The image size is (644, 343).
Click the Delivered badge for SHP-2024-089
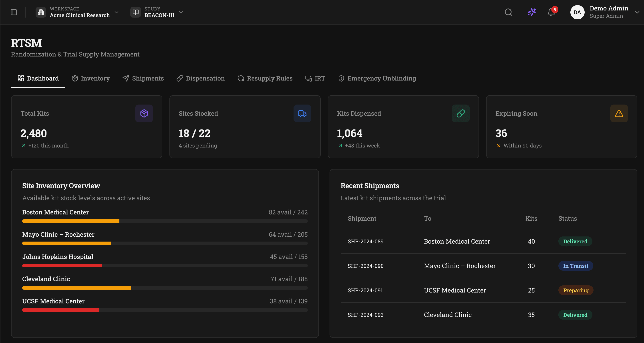tap(575, 241)
